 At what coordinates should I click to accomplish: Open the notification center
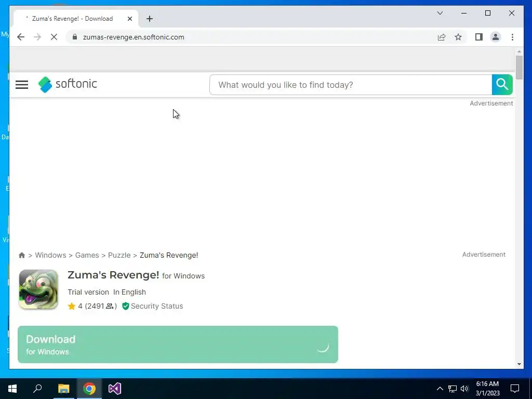(515, 389)
